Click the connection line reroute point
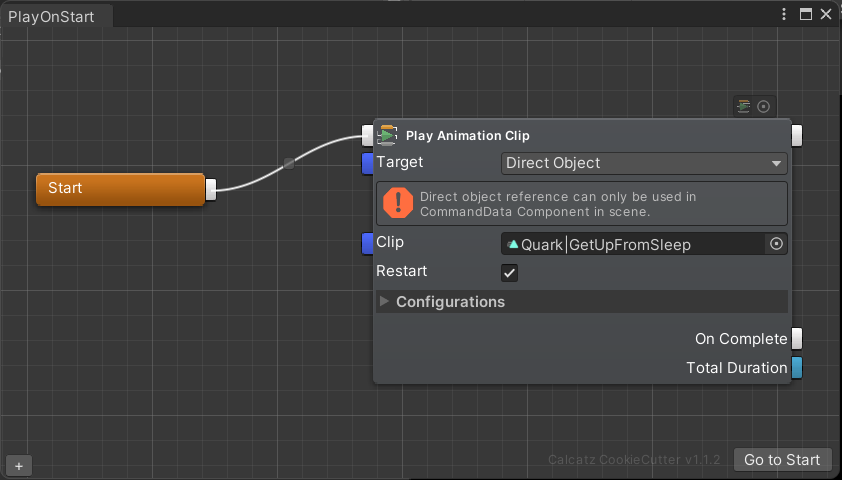 click(289, 163)
